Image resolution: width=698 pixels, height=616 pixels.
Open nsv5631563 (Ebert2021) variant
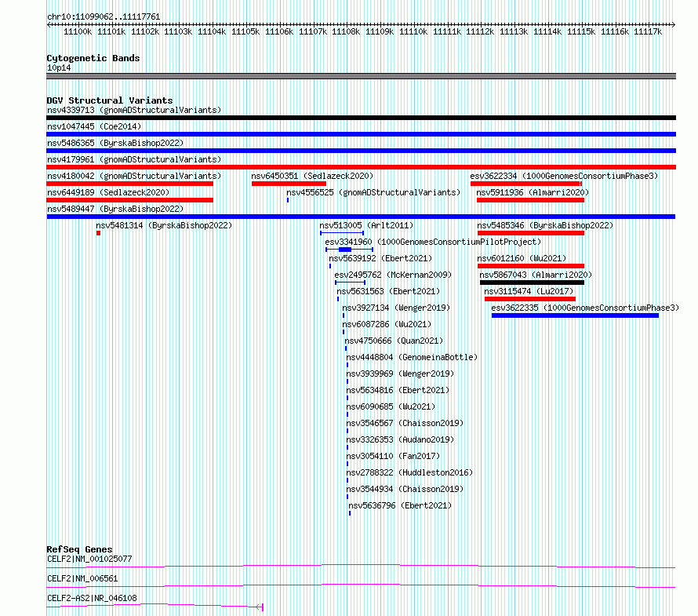click(388, 291)
